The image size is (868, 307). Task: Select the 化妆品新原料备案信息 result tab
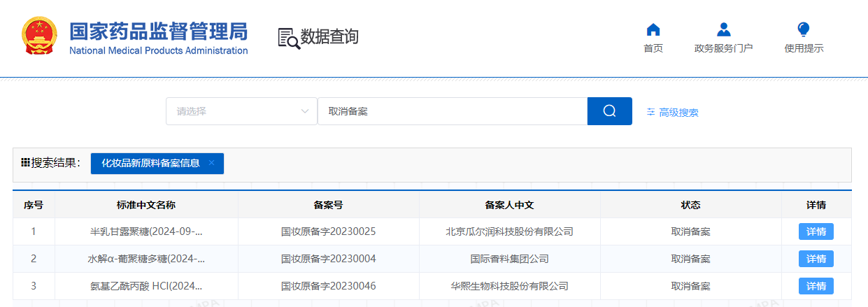(x=150, y=163)
